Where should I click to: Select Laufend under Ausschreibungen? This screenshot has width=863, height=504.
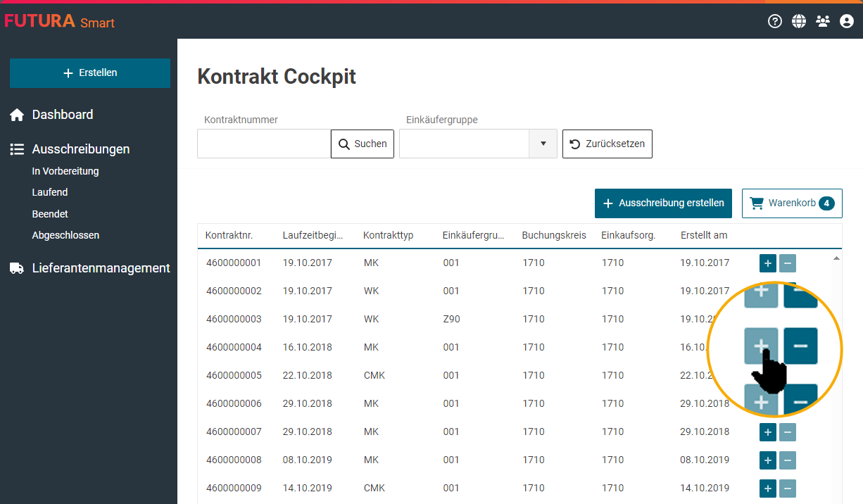tap(50, 192)
